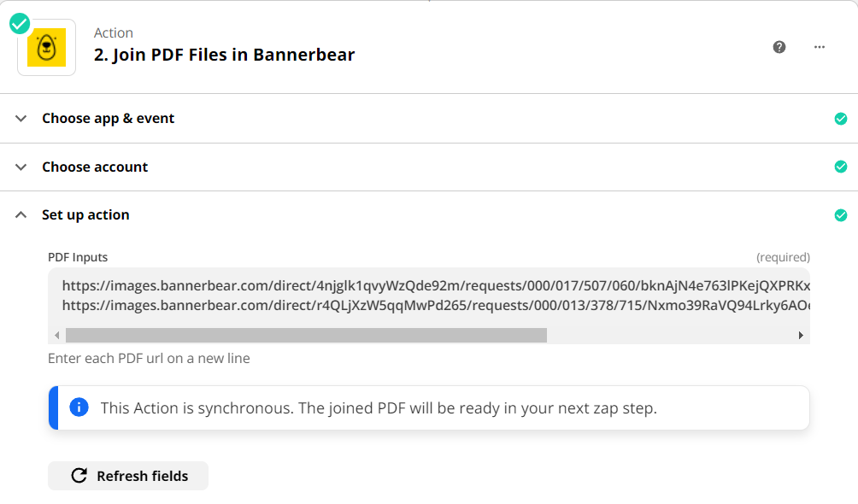Viewport: 858px width, 504px height.
Task: Click the scrollbar left arrow
Action: [57, 336]
